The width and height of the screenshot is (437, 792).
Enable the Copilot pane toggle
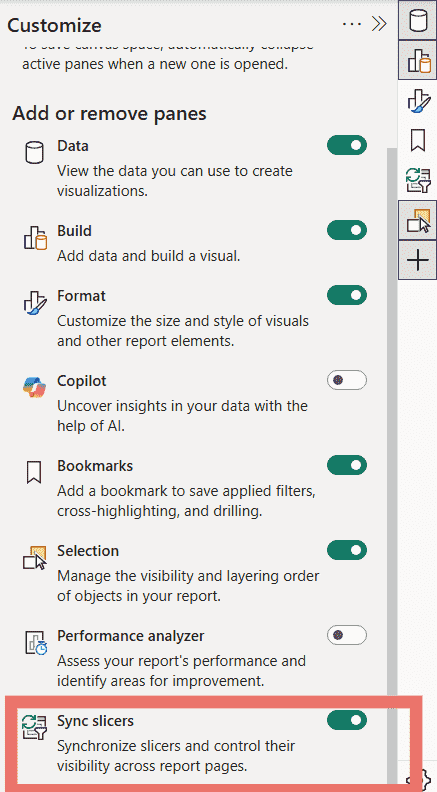[x=347, y=380]
